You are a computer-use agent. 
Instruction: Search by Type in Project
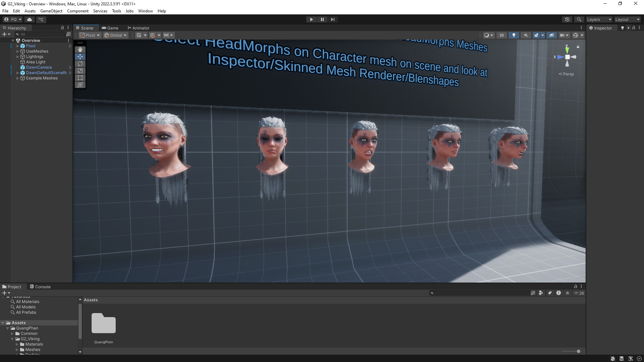pos(541,293)
